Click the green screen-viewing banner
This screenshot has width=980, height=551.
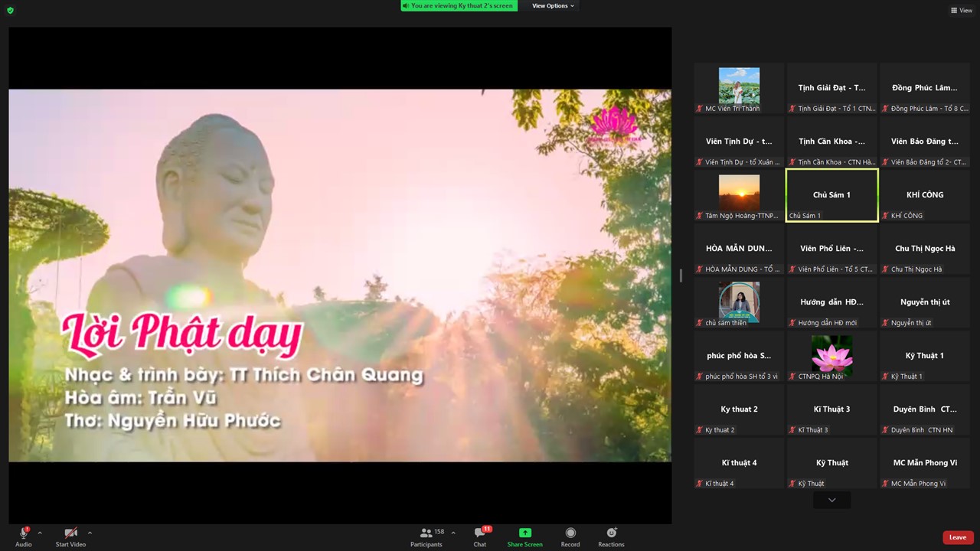coord(459,6)
